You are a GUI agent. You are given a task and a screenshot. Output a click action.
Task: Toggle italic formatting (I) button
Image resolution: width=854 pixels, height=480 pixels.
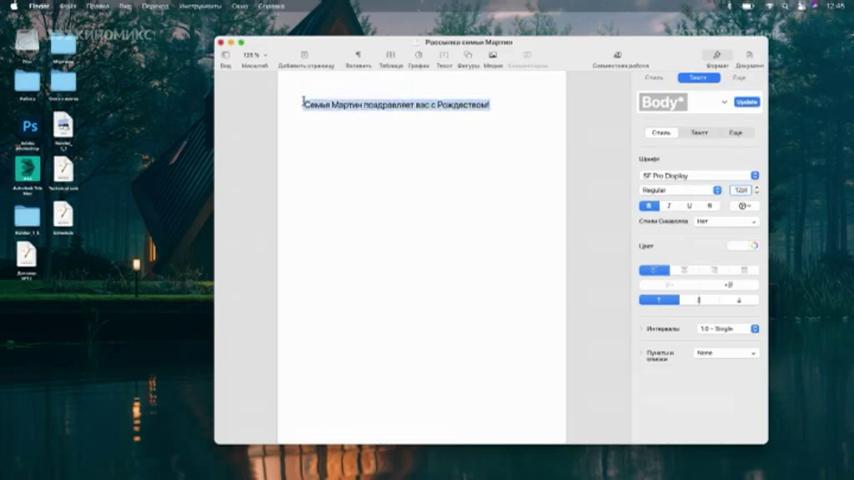pyautogui.click(x=669, y=206)
